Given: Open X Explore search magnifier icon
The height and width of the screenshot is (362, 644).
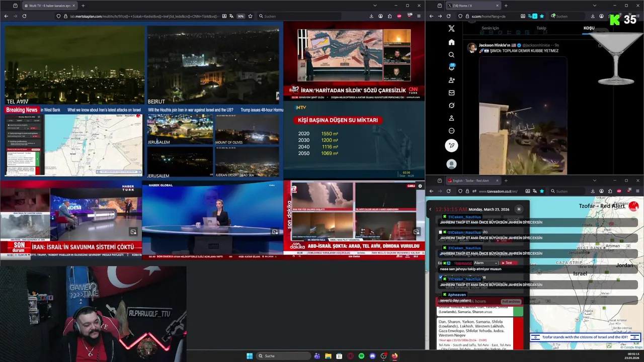Looking at the screenshot, I should coord(451,54).
